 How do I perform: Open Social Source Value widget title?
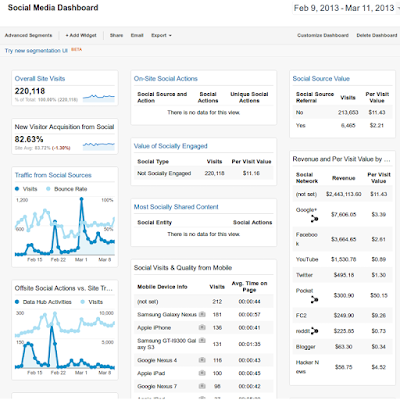pyautogui.click(x=321, y=79)
